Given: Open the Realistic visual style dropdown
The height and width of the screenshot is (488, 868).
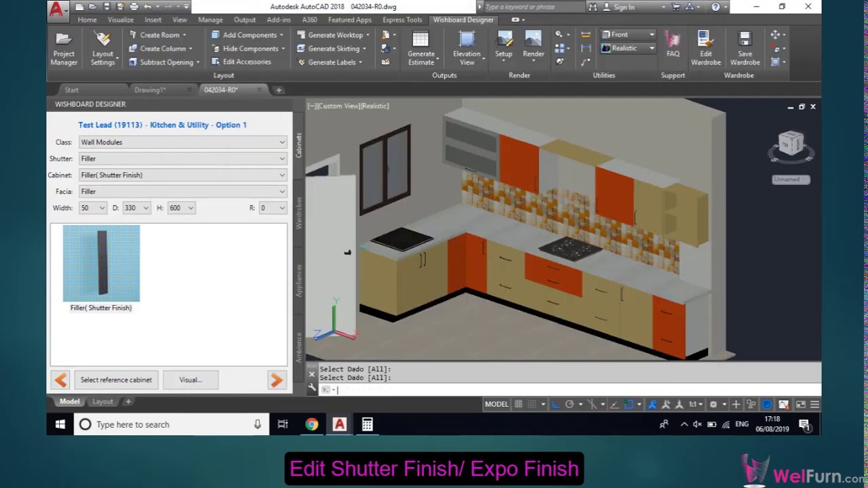Looking at the screenshot, I should click(x=628, y=48).
